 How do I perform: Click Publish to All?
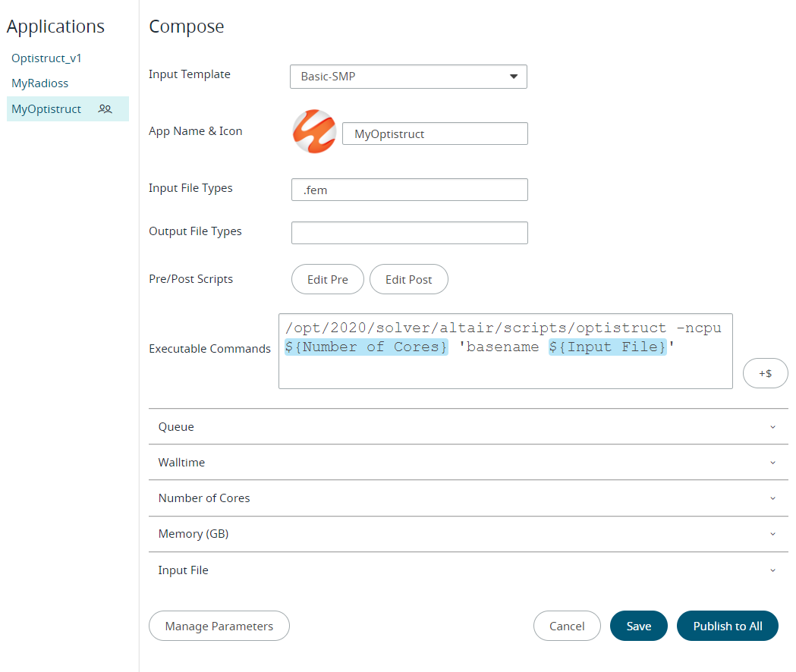(728, 626)
